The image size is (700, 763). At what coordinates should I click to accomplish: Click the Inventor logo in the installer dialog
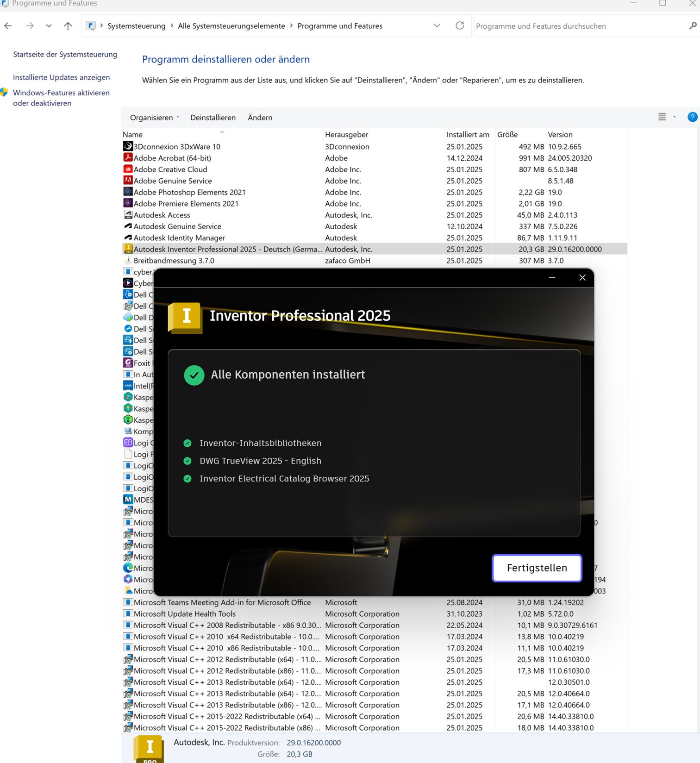tap(185, 318)
